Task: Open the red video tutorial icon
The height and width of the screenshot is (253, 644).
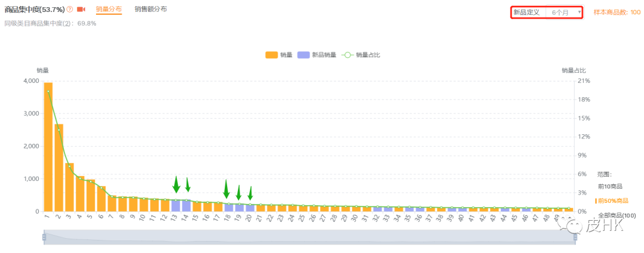Action: pos(81,10)
